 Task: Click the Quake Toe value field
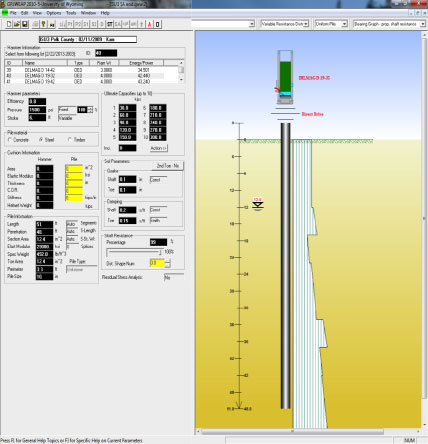[127, 190]
